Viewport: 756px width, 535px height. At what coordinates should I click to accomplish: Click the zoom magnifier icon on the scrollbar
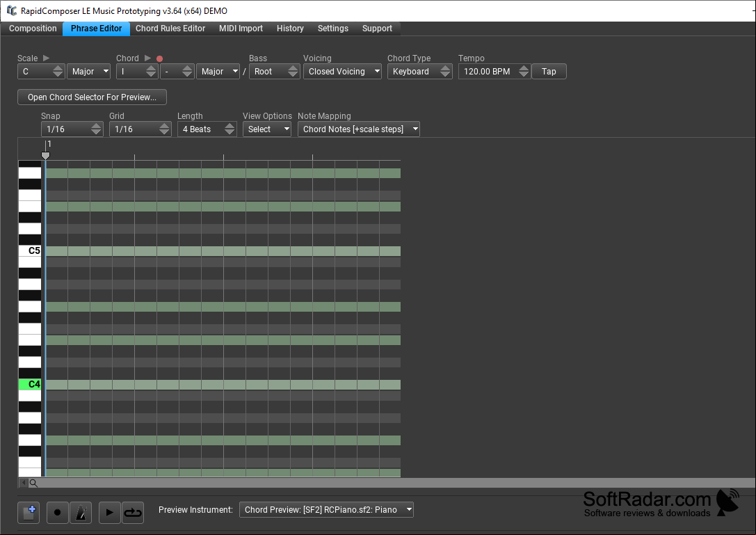33,483
